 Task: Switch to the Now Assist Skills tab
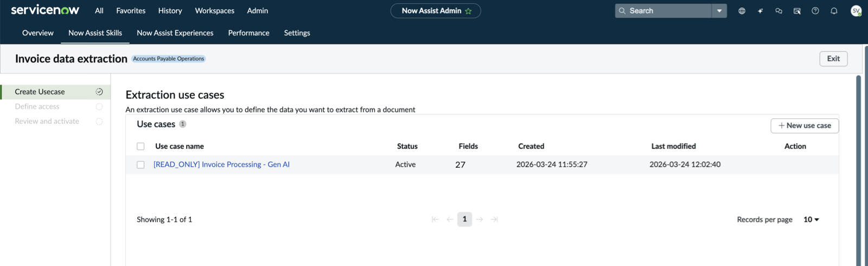[95, 33]
